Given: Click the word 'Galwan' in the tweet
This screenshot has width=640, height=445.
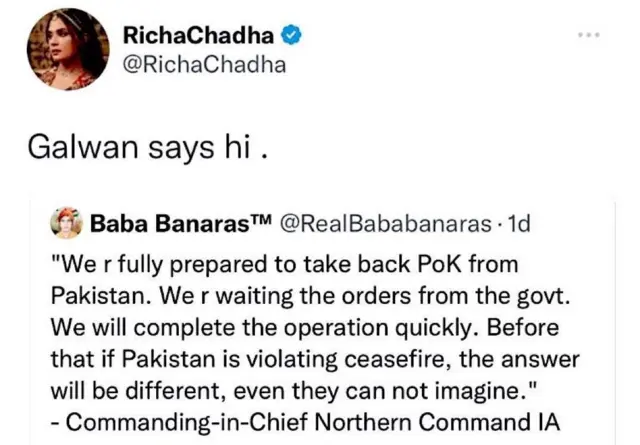Looking at the screenshot, I should tap(73, 148).
